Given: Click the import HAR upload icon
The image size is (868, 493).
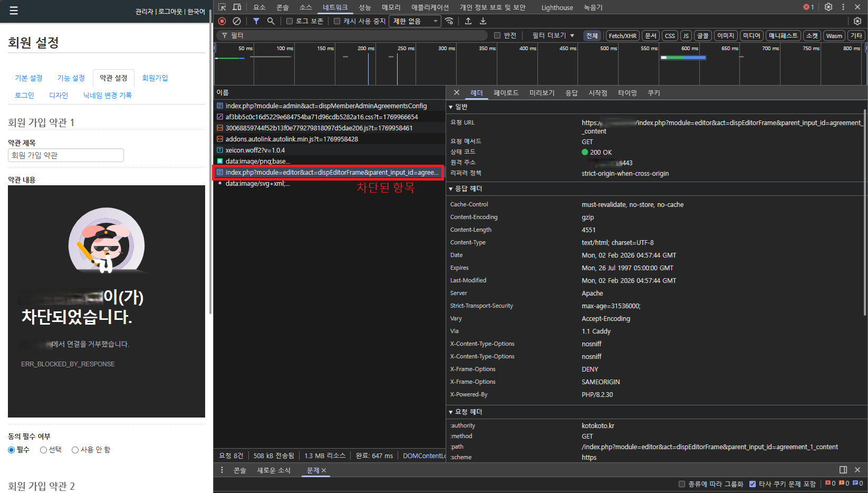Looking at the screenshot, I should (468, 21).
